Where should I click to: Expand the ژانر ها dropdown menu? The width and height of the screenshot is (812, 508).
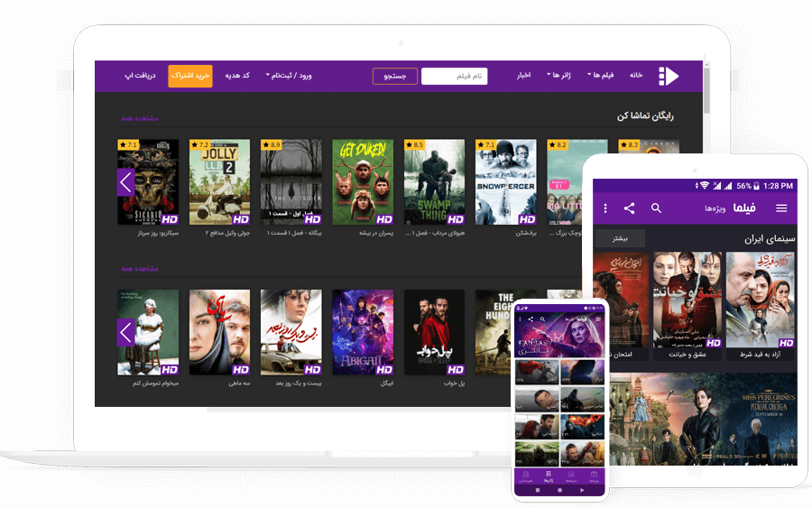coord(558,76)
